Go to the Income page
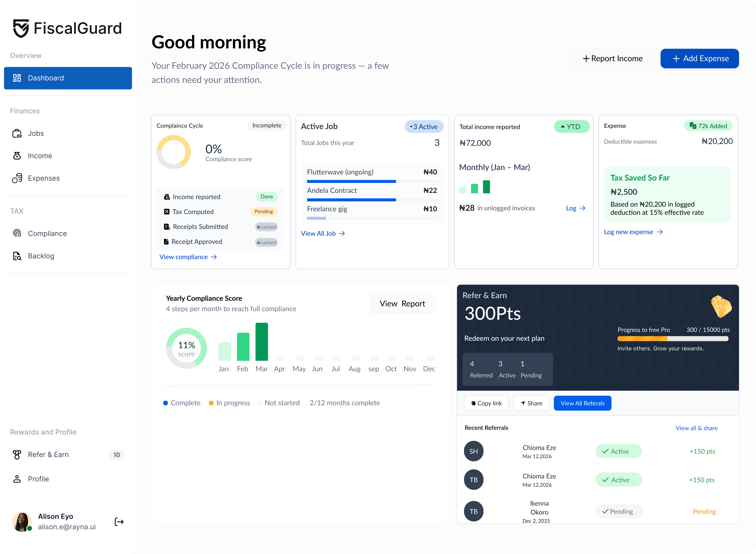Viewport: 756px width, 554px height. 68,156
